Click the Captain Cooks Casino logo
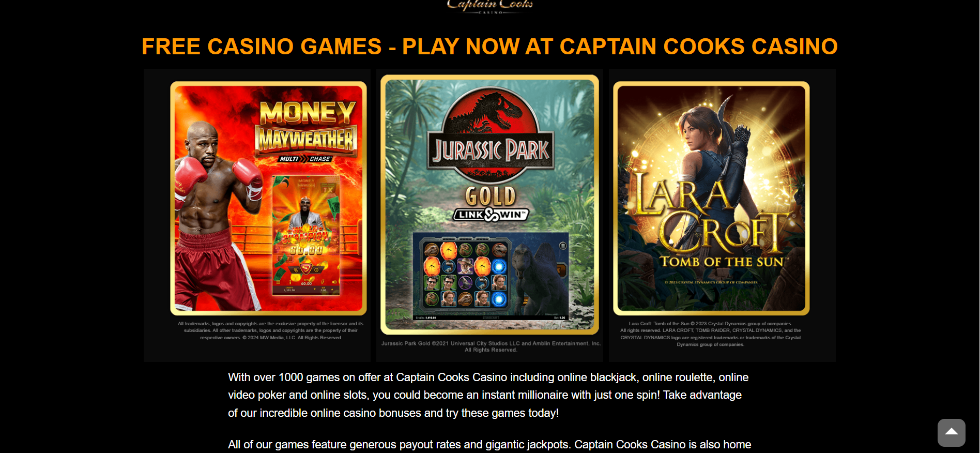The image size is (980, 453). [489, 6]
